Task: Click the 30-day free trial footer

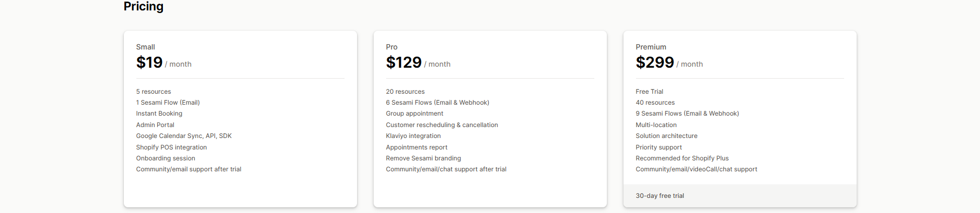Action: 659,196
